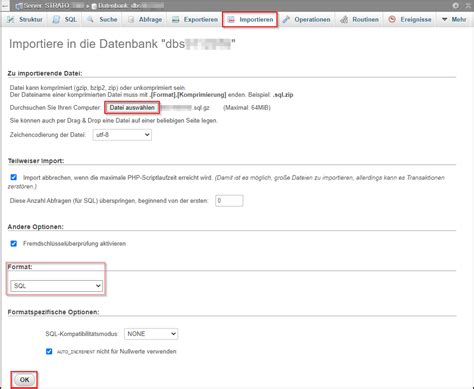Switch to the Routinen tab
Image resolution: width=474 pixels, height=389 pixels.
coord(359,20)
